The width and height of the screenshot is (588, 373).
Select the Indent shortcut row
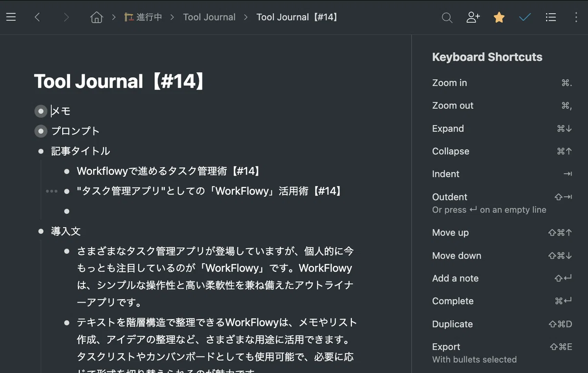click(x=502, y=174)
